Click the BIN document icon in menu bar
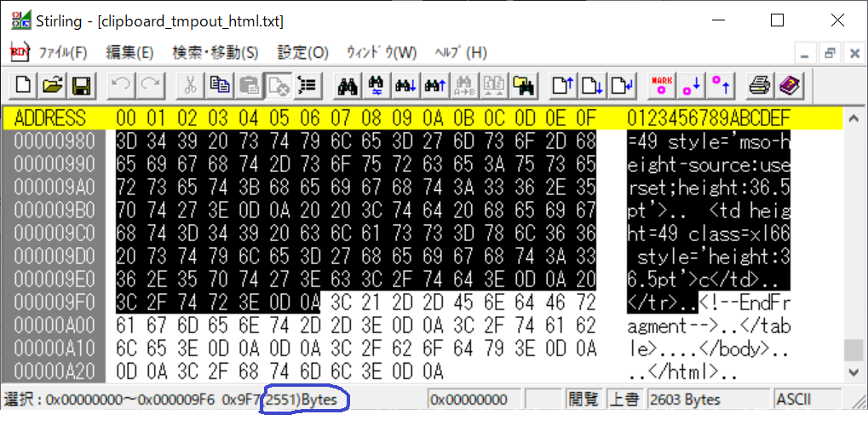868x426 pixels. tap(20, 53)
